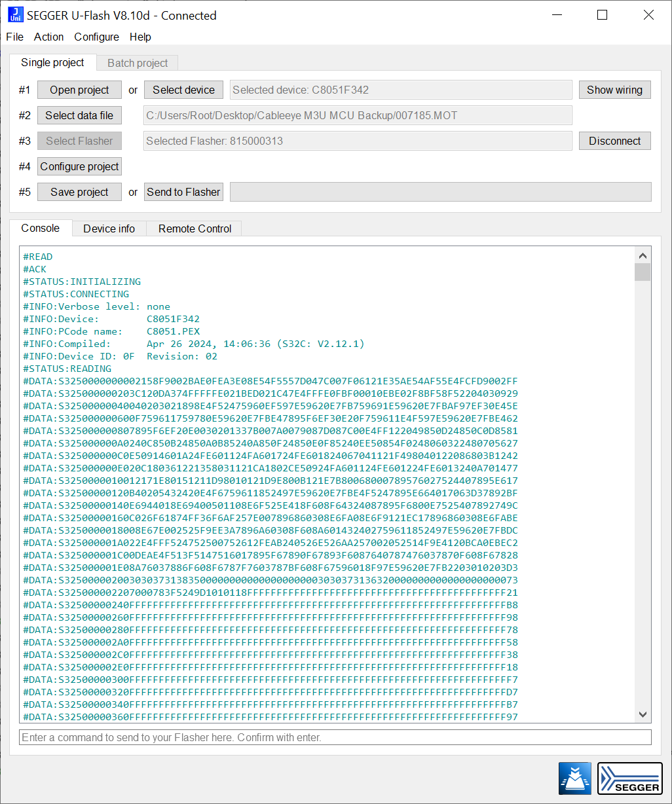Click the blue Flasher download icon
This screenshot has width=672, height=804.
[x=575, y=778]
